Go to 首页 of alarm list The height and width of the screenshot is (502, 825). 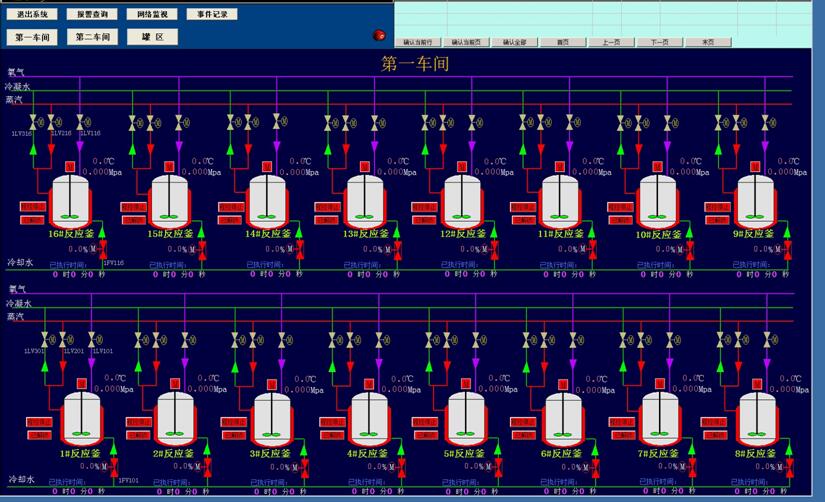pyautogui.click(x=563, y=42)
